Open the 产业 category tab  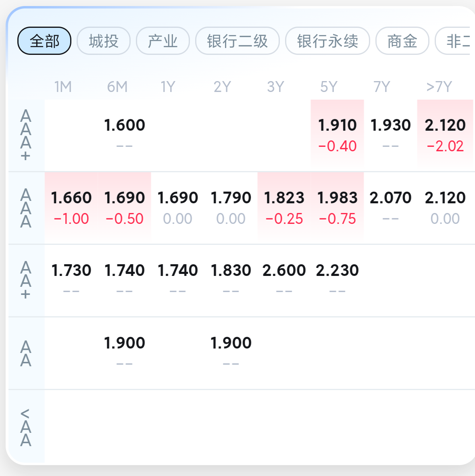tap(162, 41)
